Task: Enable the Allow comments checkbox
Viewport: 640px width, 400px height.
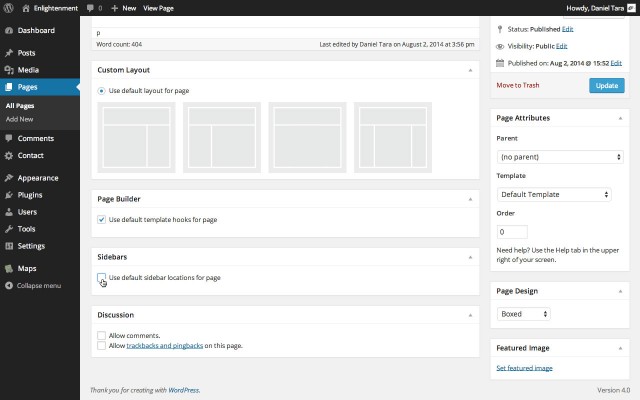Action: (102, 335)
